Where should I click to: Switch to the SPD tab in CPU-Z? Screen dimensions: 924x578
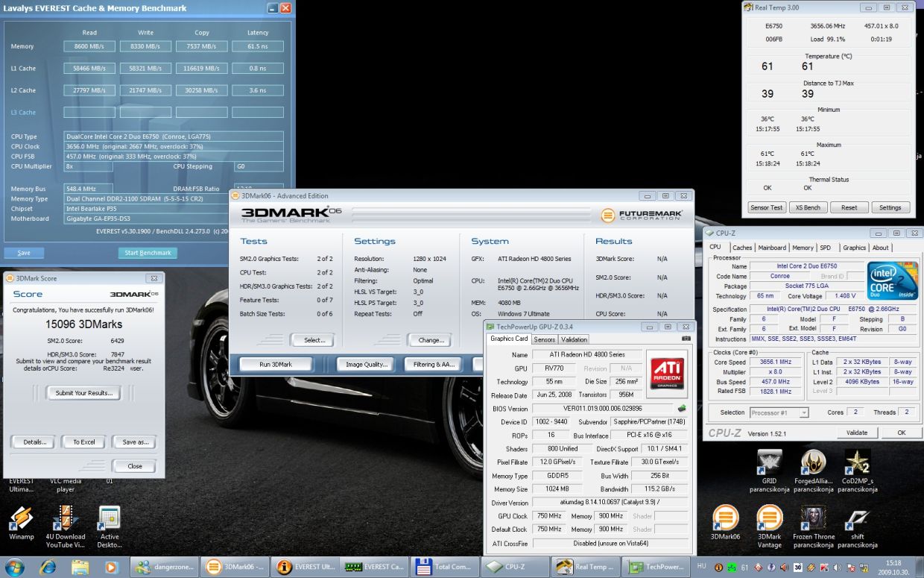coord(825,248)
